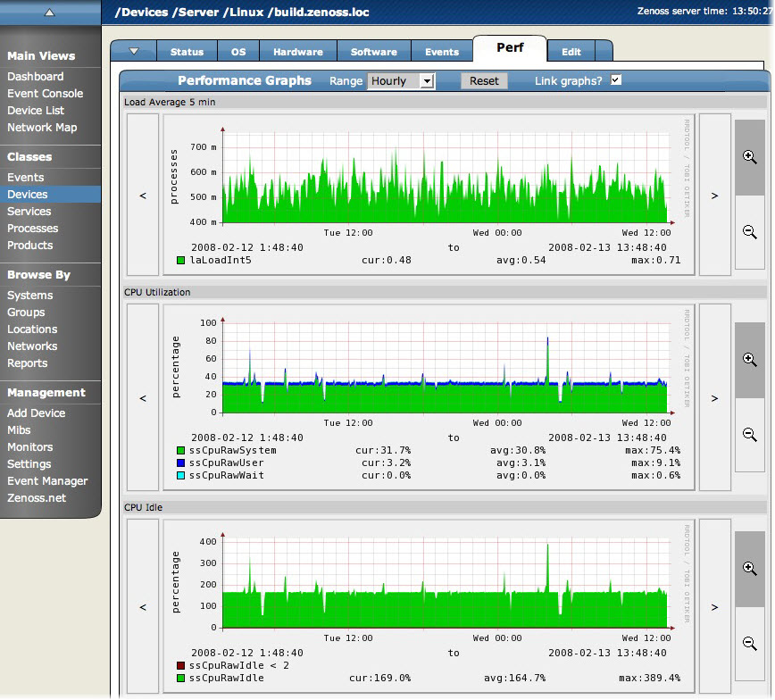Screen dimensions: 775x700
Task: Zoom out on Load Average graph
Action: [750, 232]
